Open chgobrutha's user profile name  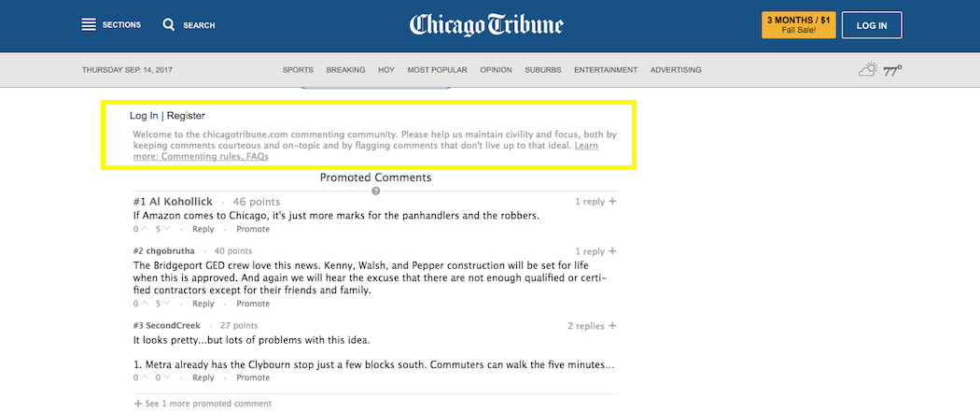point(171,251)
